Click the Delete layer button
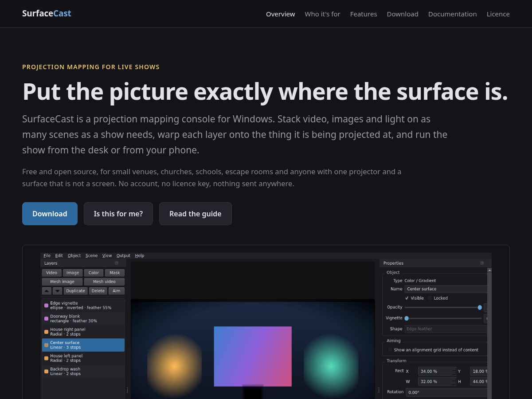Image resolution: width=532 pixels, height=399 pixels. 98,291
